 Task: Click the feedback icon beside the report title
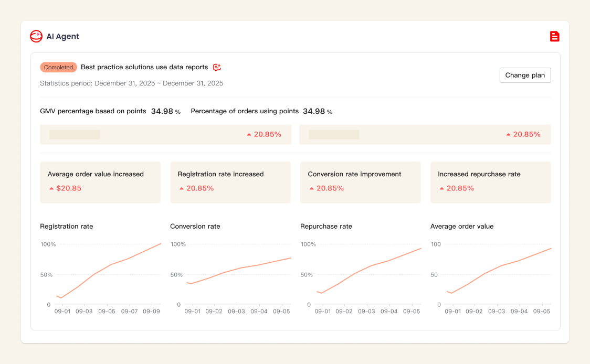pyautogui.click(x=217, y=67)
